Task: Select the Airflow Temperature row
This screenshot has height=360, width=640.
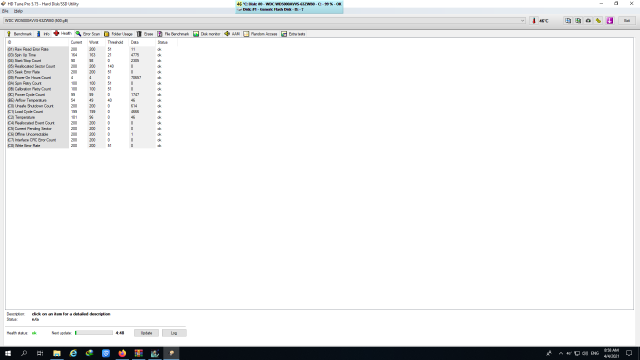Action: (92, 100)
